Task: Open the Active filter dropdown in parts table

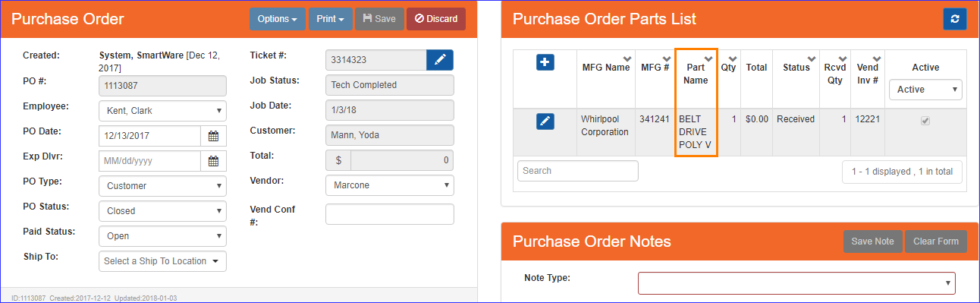Action: point(925,90)
